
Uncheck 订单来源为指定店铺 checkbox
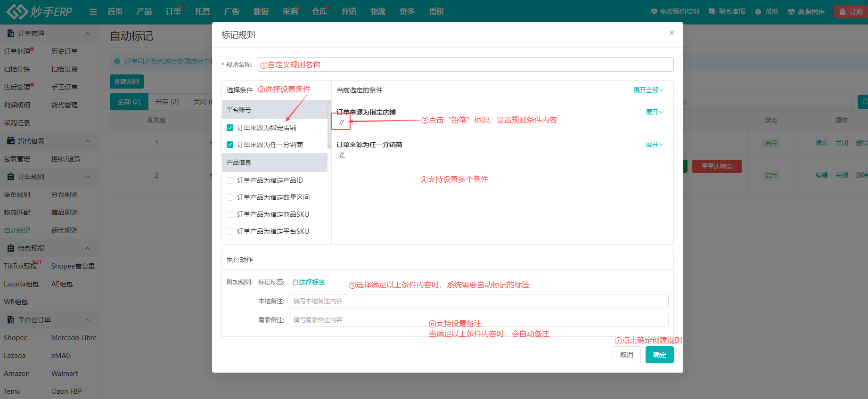(x=230, y=128)
